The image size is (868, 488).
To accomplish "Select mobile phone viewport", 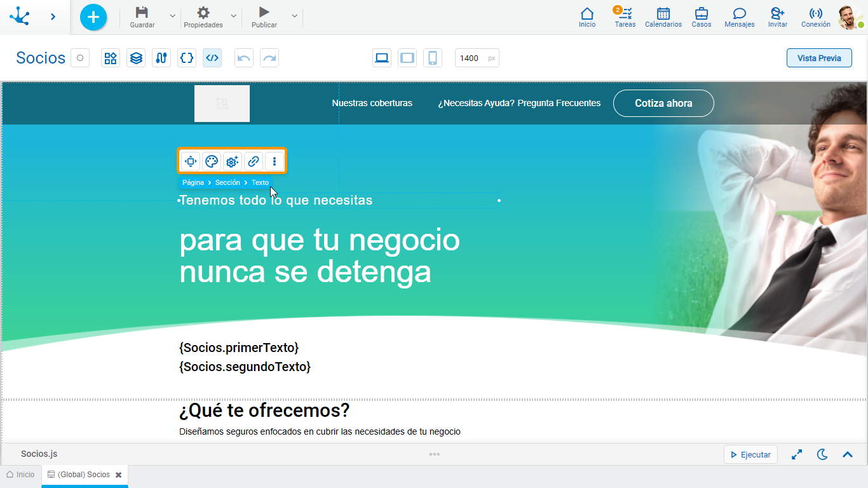I will point(433,58).
